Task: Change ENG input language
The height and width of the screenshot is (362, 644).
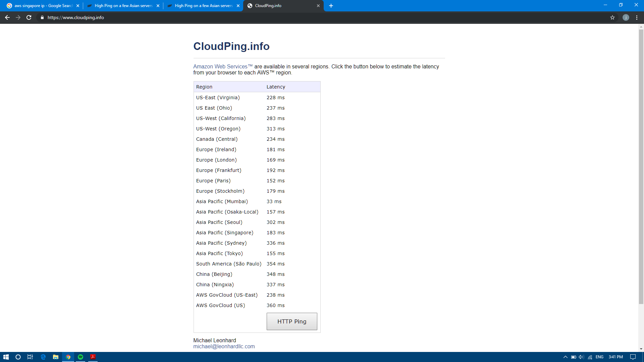Action: click(600, 357)
